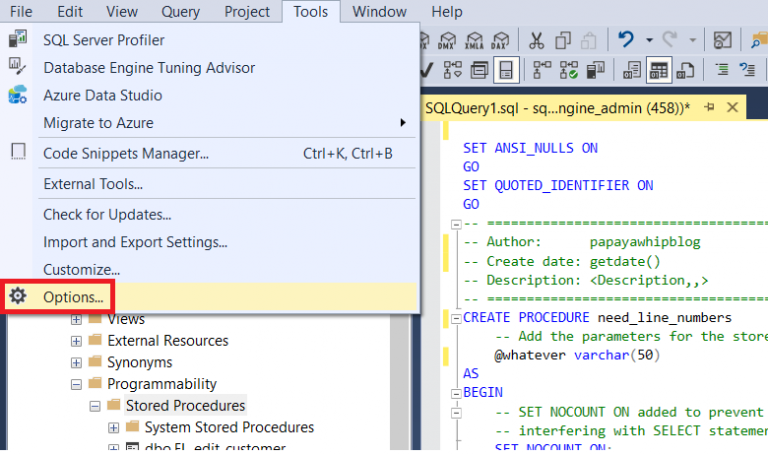Open Database Engine Tuning Advisor
The width and height of the screenshot is (768, 455).
coord(210,68)
